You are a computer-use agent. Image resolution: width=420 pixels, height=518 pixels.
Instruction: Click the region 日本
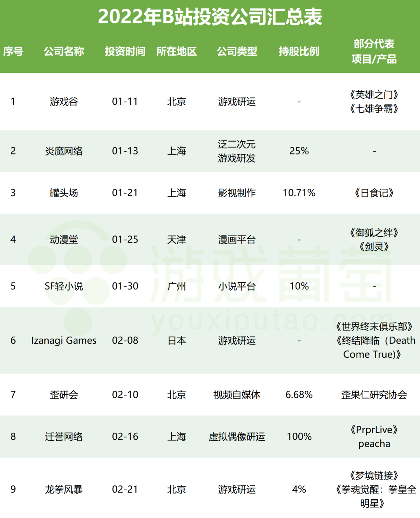[177, 341]
